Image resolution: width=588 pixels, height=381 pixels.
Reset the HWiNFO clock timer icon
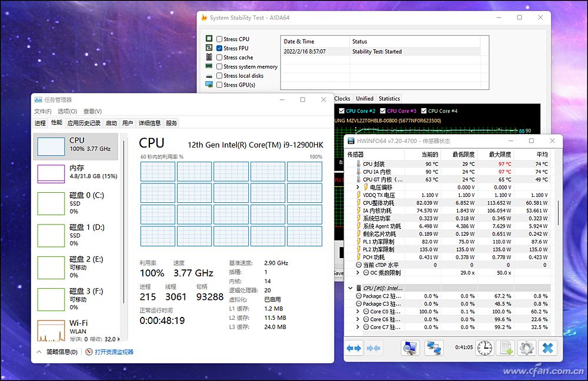(485, 348)
